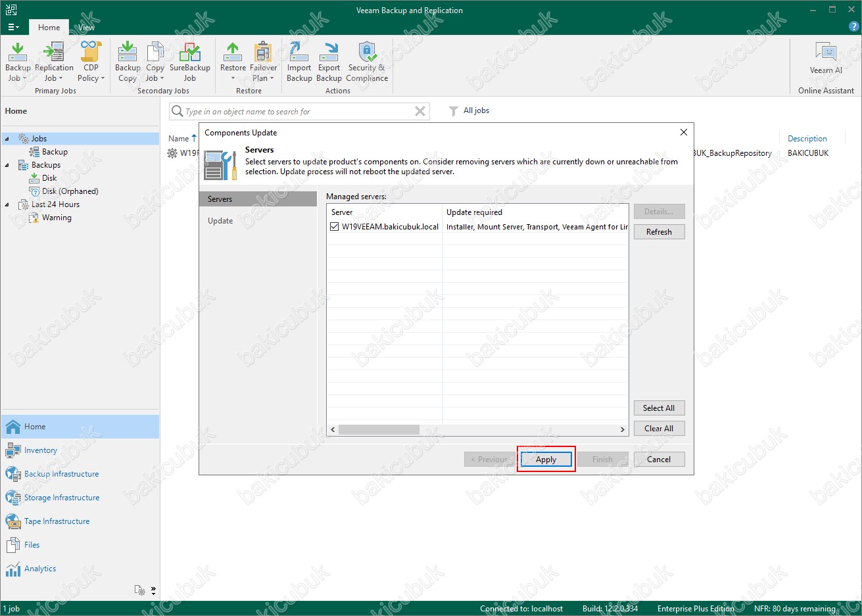Open the Replication Job ribbon button
Viewport: 862px width, 616px height.
[54, 62]
